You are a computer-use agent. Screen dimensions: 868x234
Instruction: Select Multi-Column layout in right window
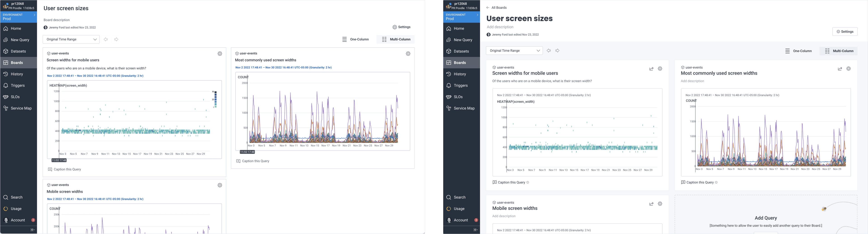point(839,51)
